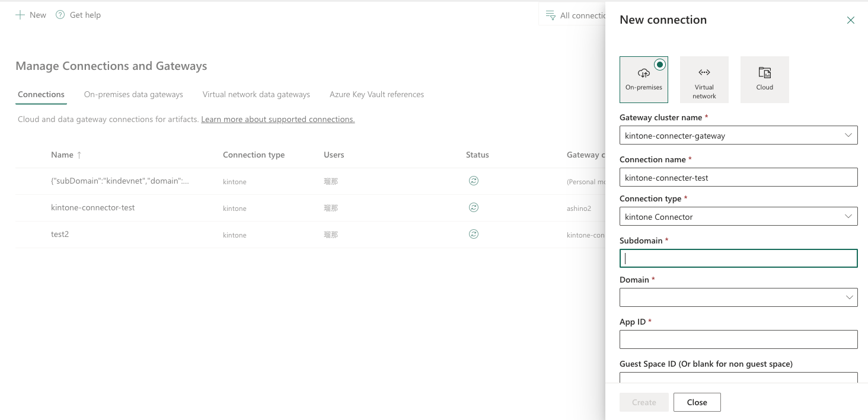Switch to the On-premises data gateways tab

[x=133, y=94]
